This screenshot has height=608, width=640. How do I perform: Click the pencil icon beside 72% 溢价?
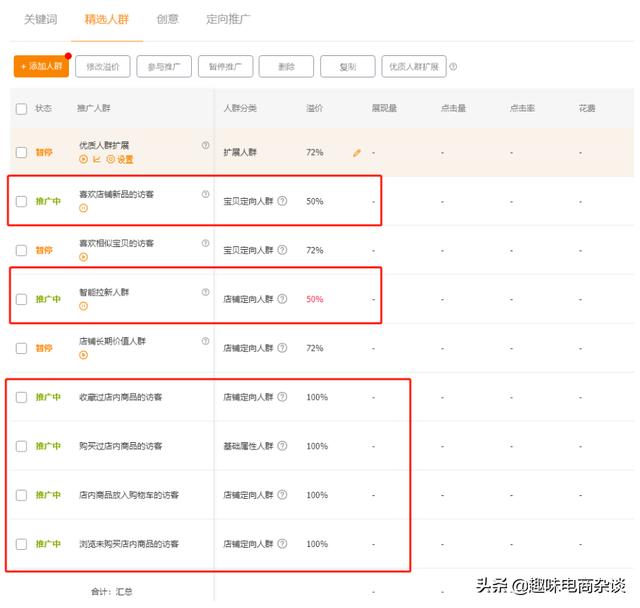357,153
